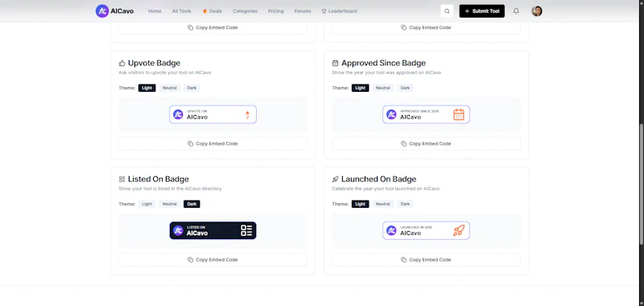Open the Leaderboard page

[x=339, y=11]
